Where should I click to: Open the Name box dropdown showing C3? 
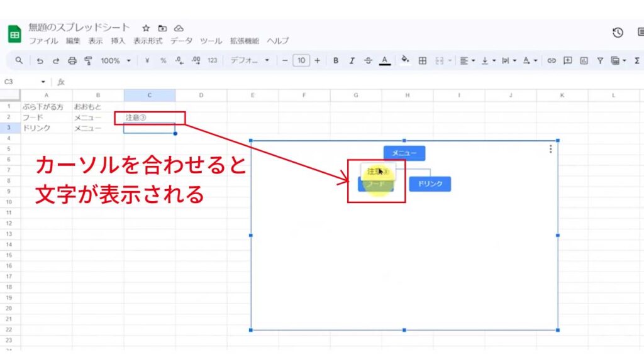pos(43,82)
